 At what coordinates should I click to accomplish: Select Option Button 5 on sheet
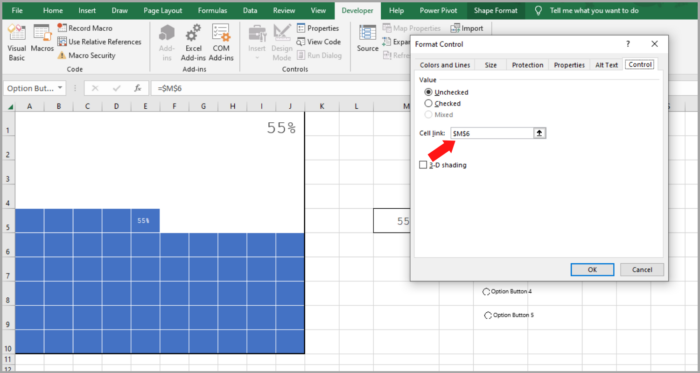pos(509,315)
